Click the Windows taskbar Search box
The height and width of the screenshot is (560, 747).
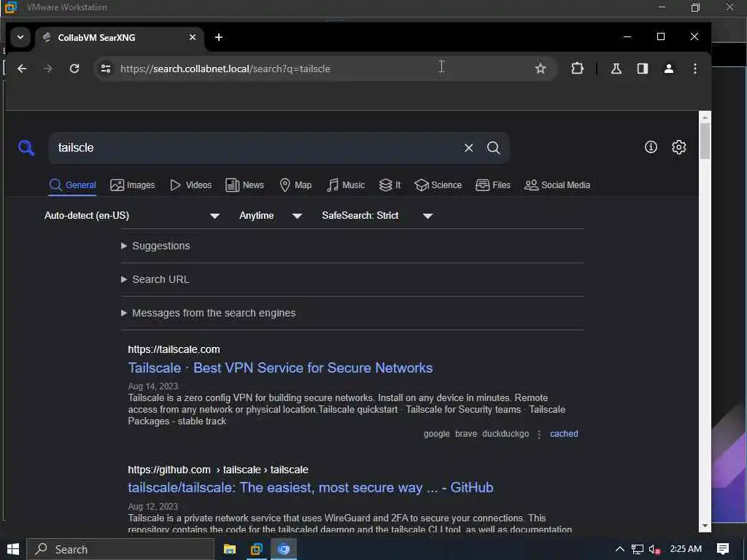pyautogui.click(x=120, y=549)
